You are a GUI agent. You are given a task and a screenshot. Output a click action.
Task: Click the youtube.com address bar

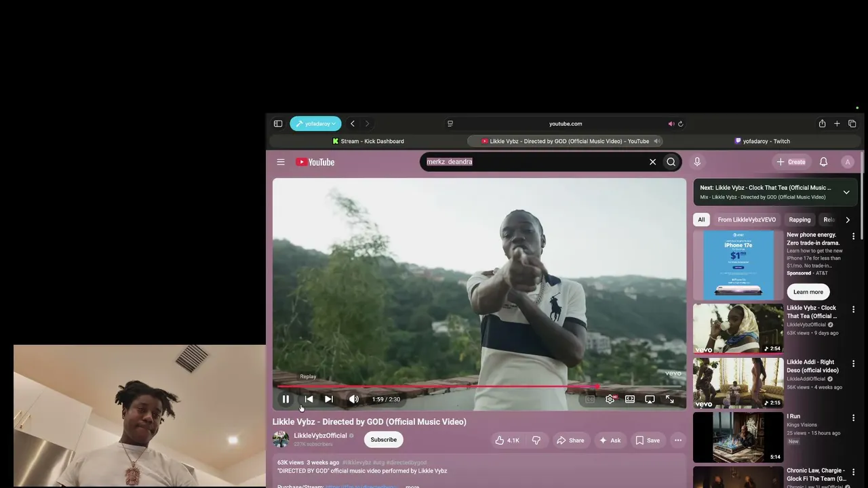click(566, 123)
